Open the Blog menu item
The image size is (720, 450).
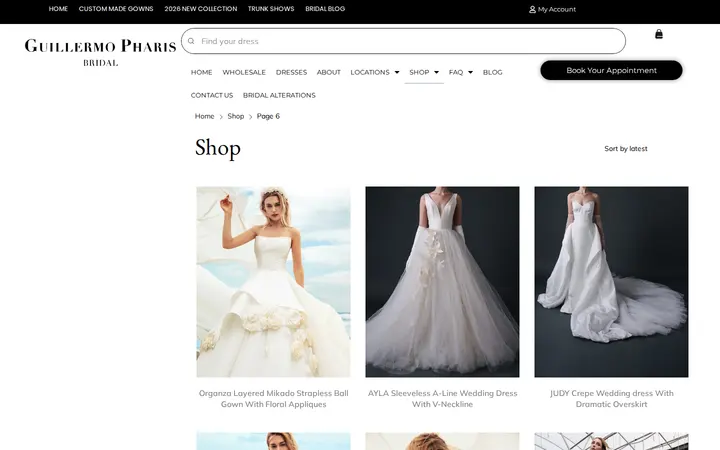tap(492, 72)
